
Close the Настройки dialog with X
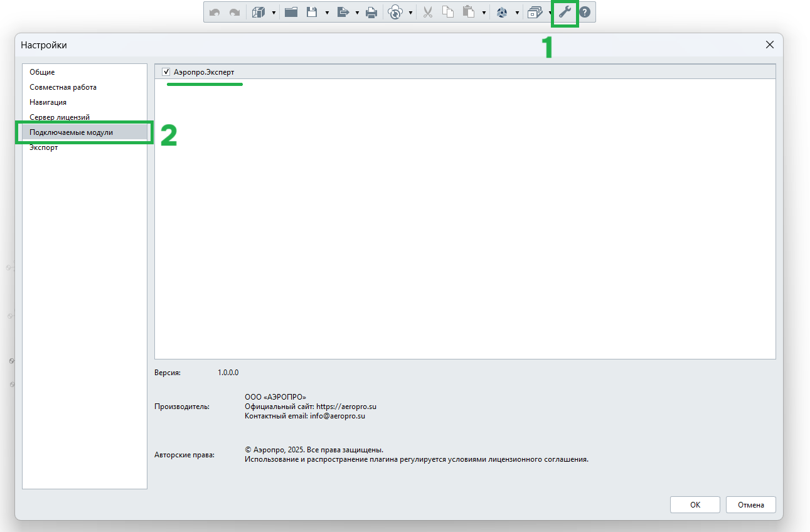[x=770, y=45]
